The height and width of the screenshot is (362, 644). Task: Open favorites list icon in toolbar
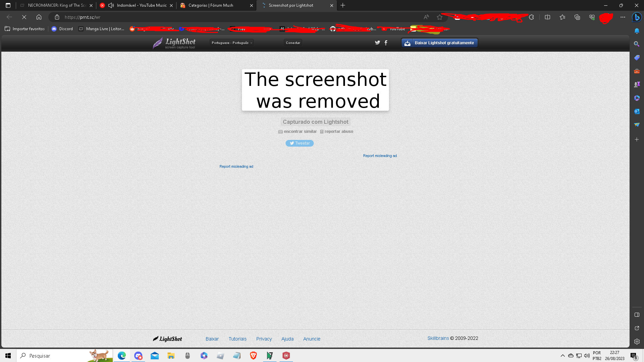tap(562, 17)
